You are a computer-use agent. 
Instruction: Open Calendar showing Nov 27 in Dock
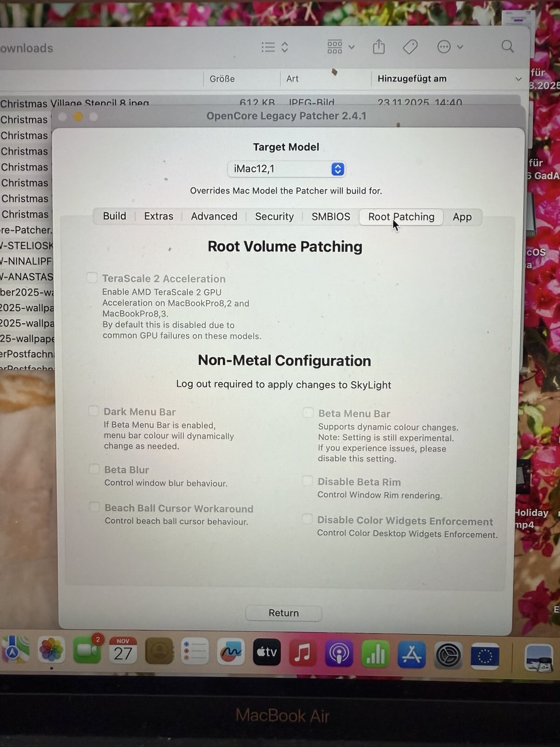[123, 650]
